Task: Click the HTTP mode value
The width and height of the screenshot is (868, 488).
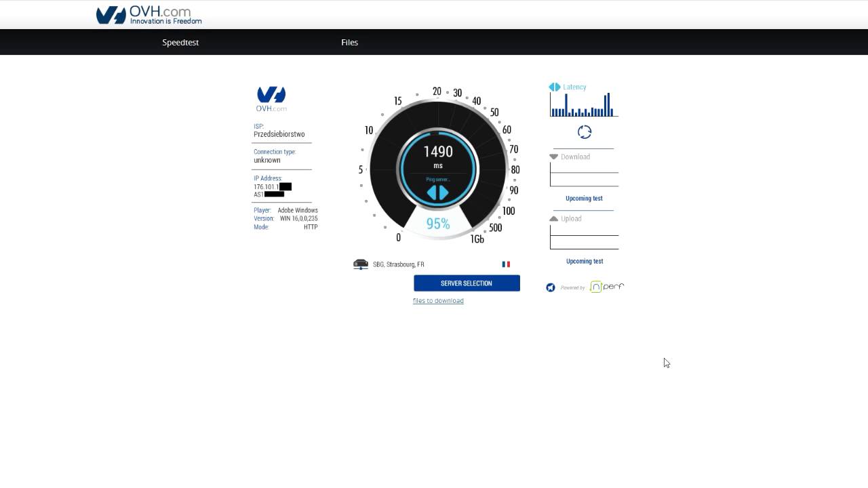Action: pyautogui.click(x=311, y=227)
